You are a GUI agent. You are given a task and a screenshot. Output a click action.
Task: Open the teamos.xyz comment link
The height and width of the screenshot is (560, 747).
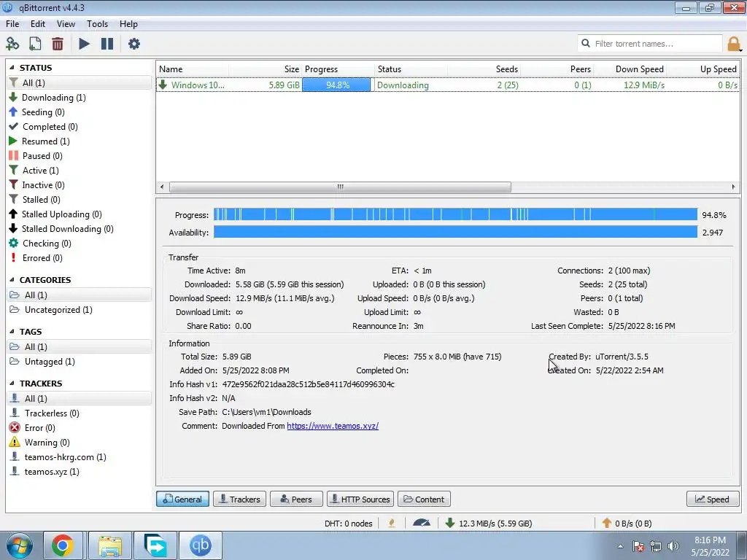[333, 426]
